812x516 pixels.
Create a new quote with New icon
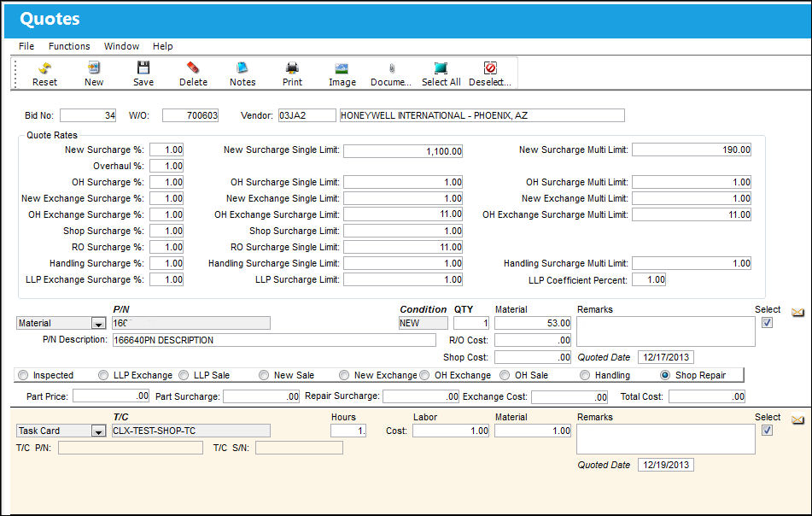pyautogui.click(x=94, y=67)
